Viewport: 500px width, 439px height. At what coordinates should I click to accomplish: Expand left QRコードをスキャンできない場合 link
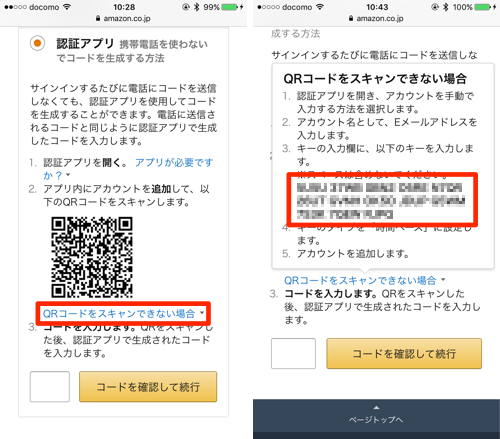[x=119, y=313]
